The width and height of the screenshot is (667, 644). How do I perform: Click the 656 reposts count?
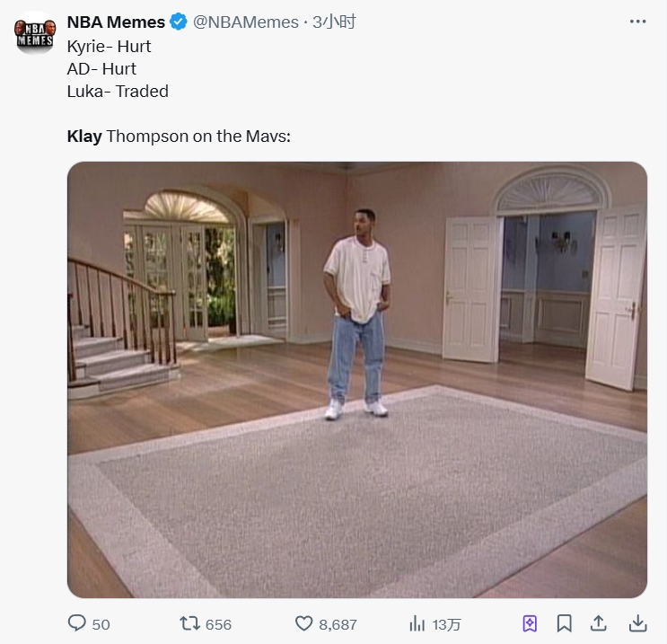[218, 624]
